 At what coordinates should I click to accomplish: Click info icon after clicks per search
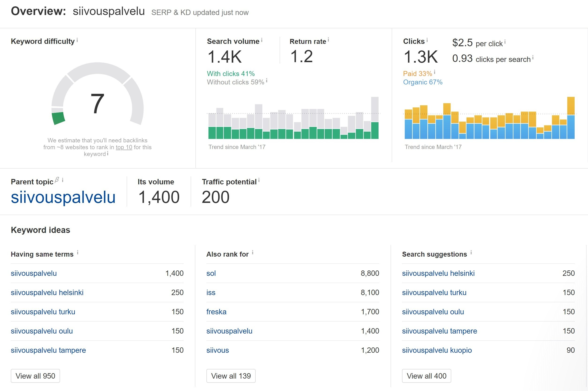pyautogui.click(x=533, y=58)
